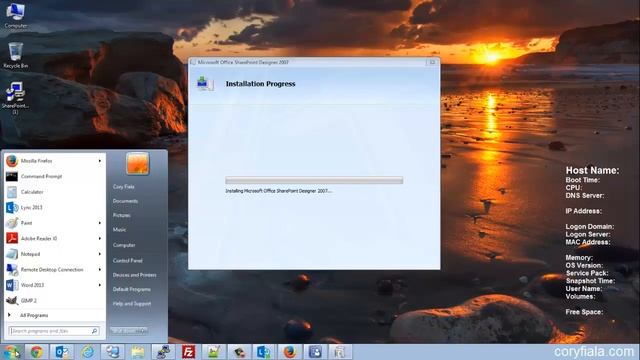Open Remote Desktop Connection in the Start menu

click(x=54, y=269)
